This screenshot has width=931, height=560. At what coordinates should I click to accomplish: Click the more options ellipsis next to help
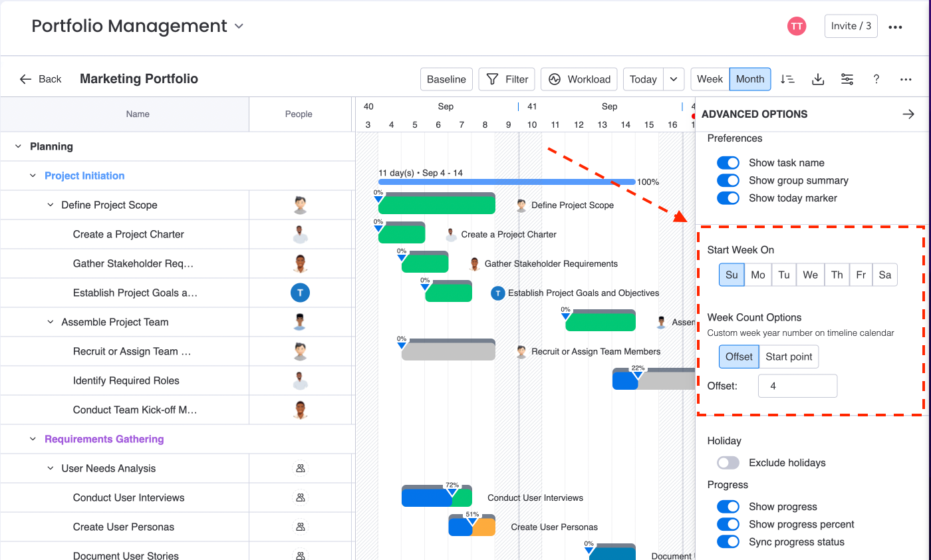tap(906, 79)
